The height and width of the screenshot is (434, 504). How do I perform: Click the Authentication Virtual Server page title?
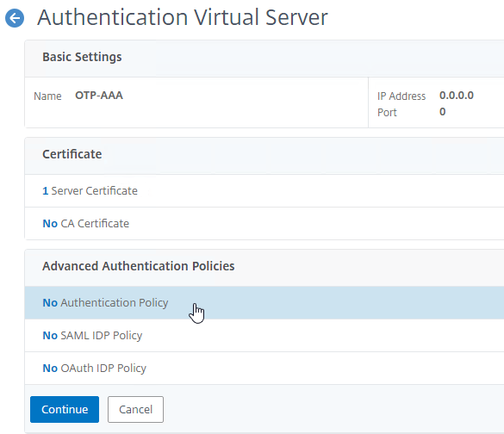click(183, 17)
